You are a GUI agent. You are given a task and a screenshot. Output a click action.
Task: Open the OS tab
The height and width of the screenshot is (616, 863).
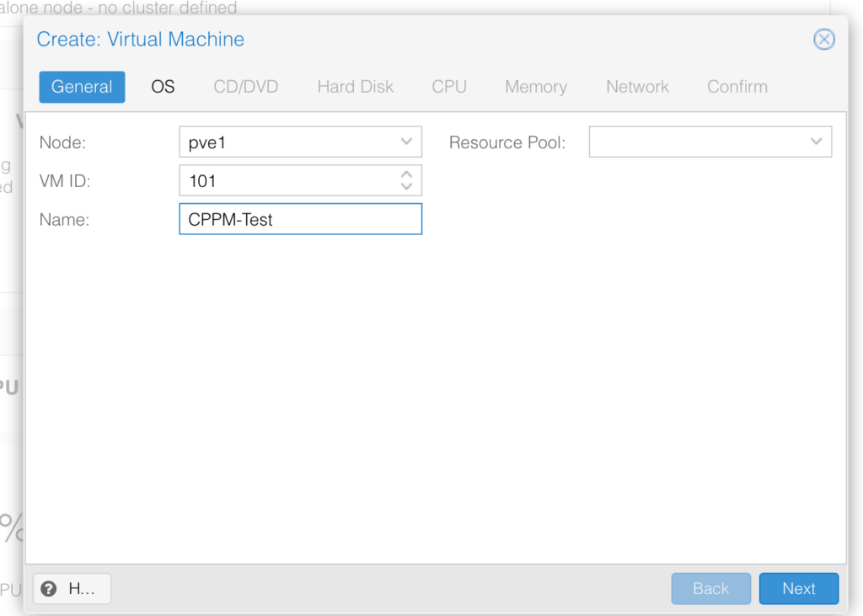tap(163, 87)
